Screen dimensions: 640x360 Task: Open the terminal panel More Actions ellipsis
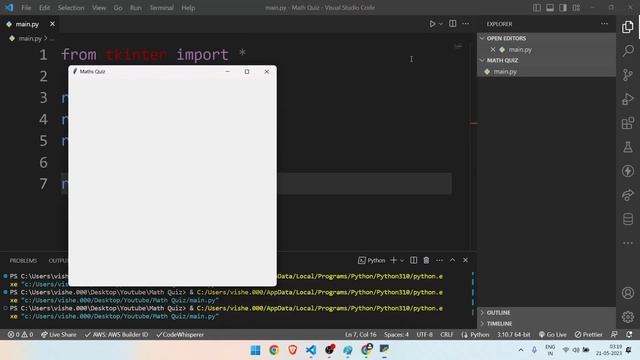[439, 260]
